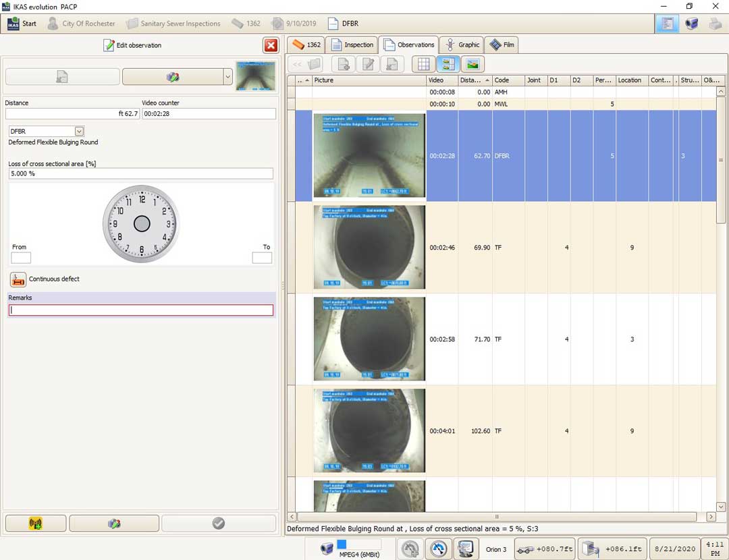Click the add new observation page icon
Image resolution: width=729 pixels, height=560 pixels.
click(x=343, y=64)
